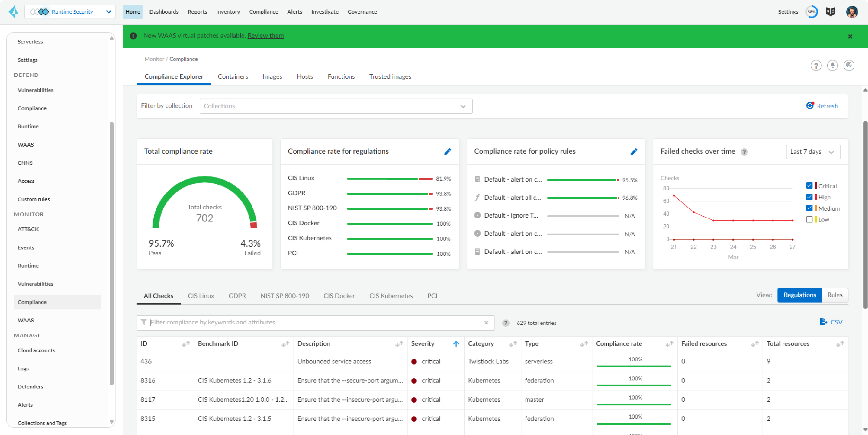Sort by Compliance rate column arrows
Viewport: 868px width, 435px height.
[x=669, y=344]
